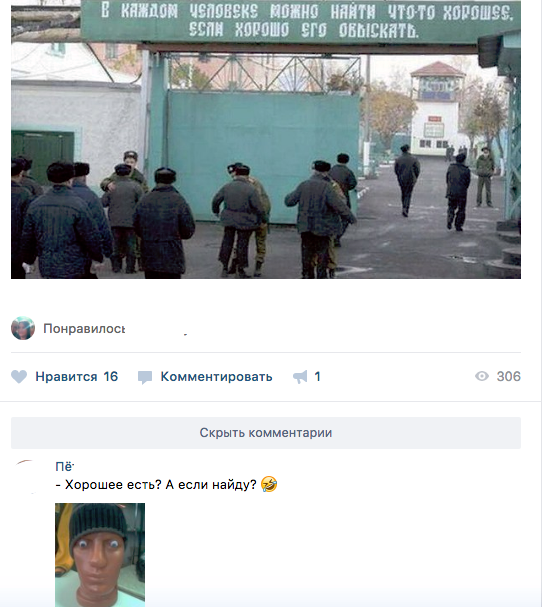Open commenter name Пё profile link

pyautogui.click(x=64, y=466)
